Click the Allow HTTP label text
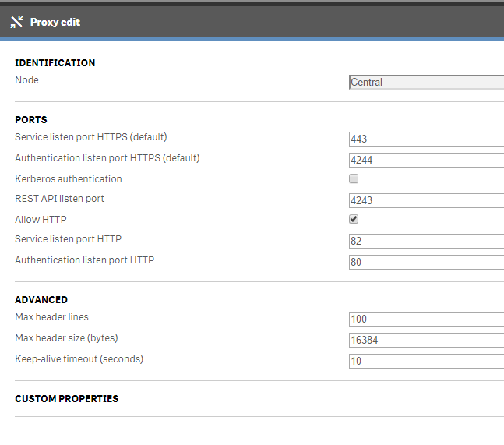The image size is (504, 445). pos(41,220)
